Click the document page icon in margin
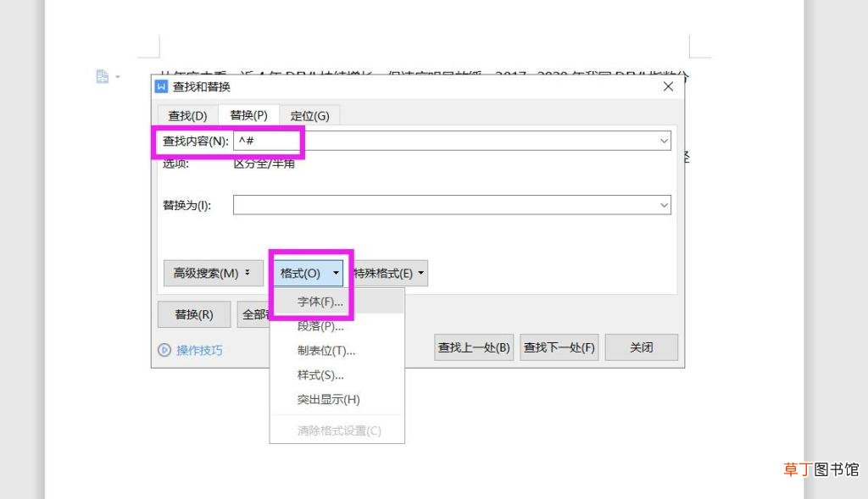The width and height of the screenshot is (868, 499). point(103,76)
